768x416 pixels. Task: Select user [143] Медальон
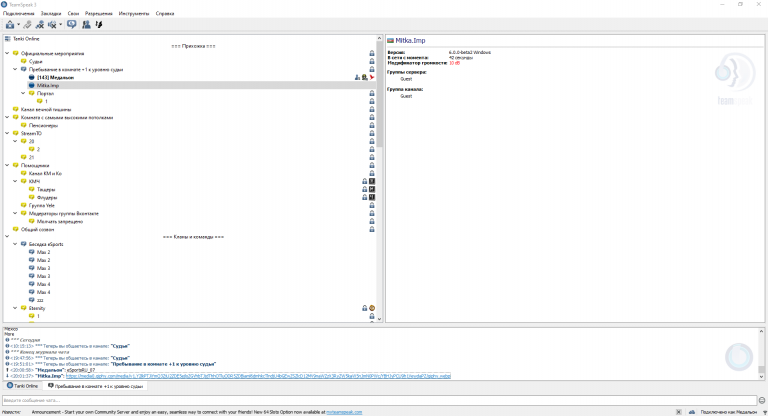pos(55,77)
